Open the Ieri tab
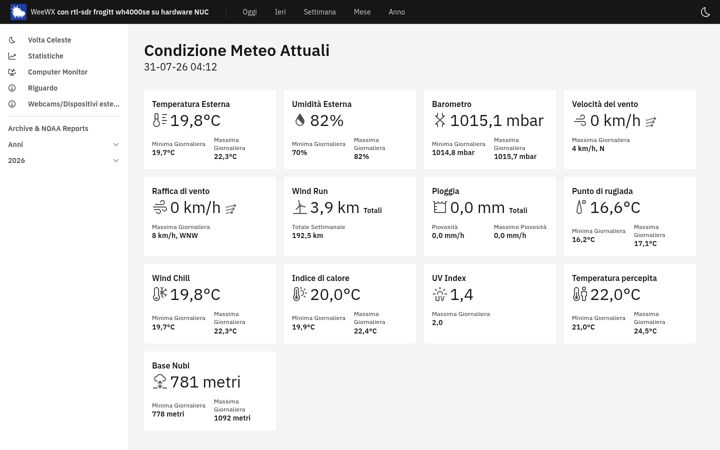 (x=280, y=12)
